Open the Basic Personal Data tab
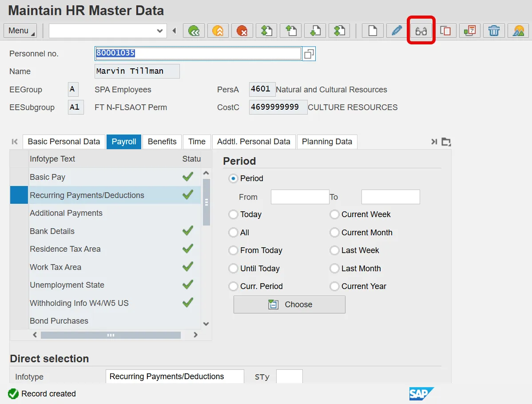The height and width of the screenshot is (404, 532). click(x=64, y=142)
